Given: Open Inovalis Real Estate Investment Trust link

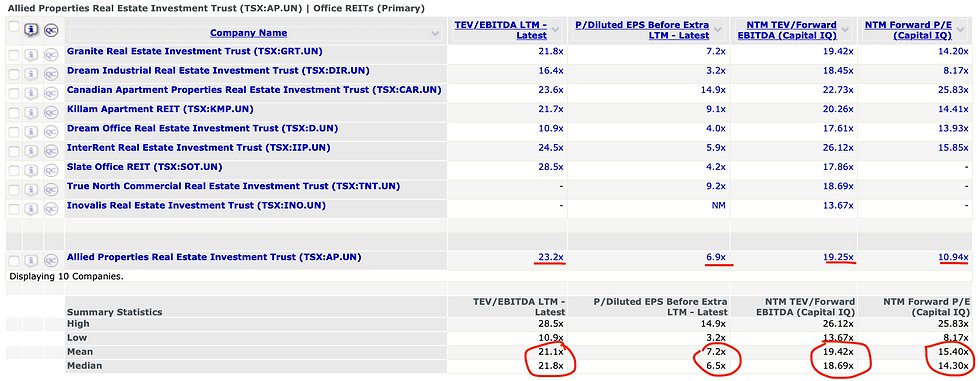Looking at the screenshot, I should pyautogui.click(x=197, y=206).
